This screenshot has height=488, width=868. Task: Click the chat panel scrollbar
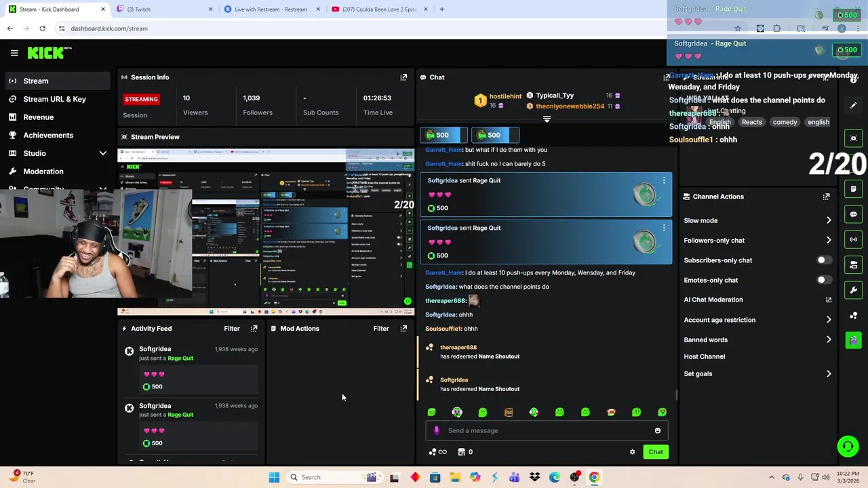pos(676,396)
